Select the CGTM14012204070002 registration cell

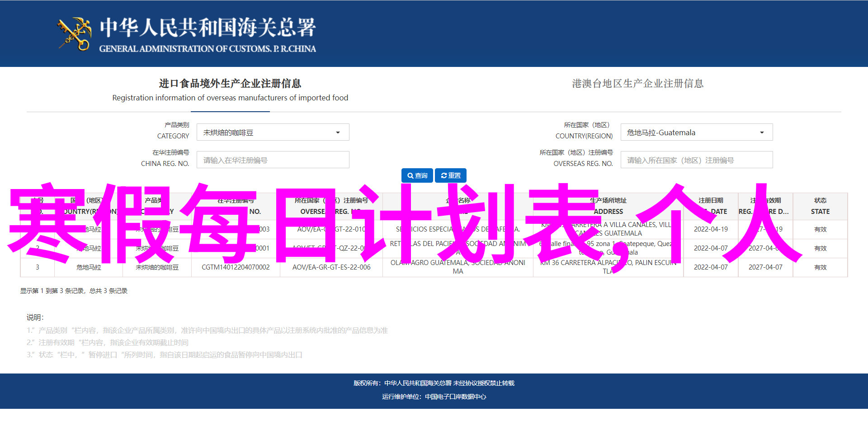236,267
